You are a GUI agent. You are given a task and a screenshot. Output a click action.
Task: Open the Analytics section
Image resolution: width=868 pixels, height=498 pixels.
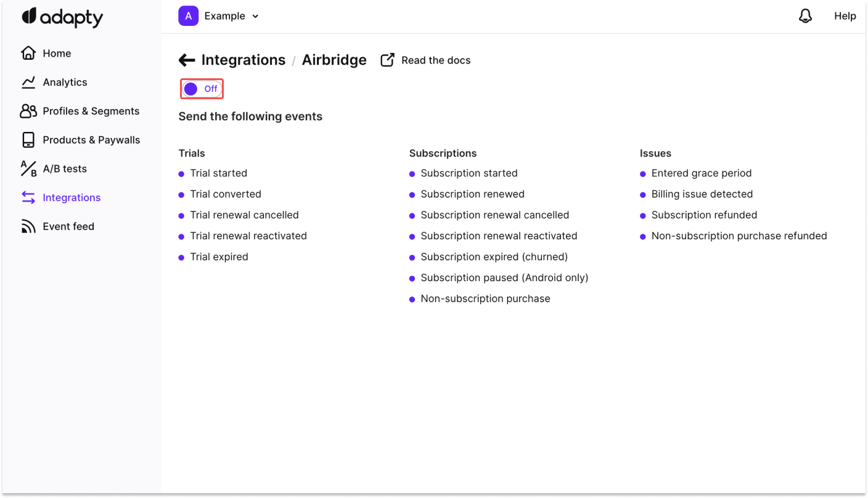click(x=65, y=83)
